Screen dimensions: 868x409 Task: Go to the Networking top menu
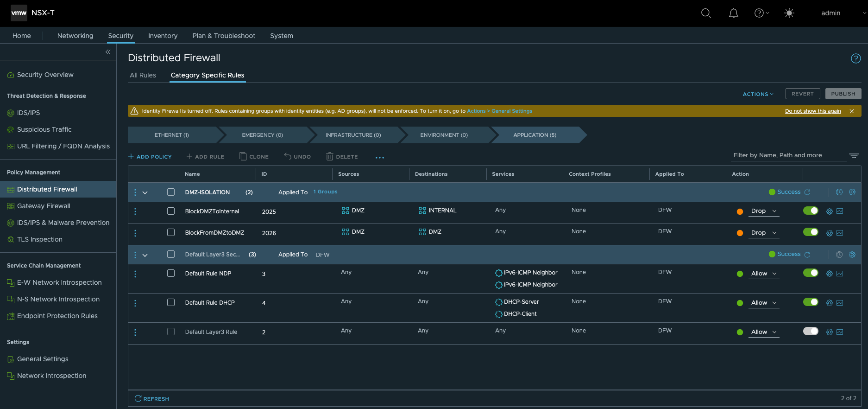click(75, 36)
